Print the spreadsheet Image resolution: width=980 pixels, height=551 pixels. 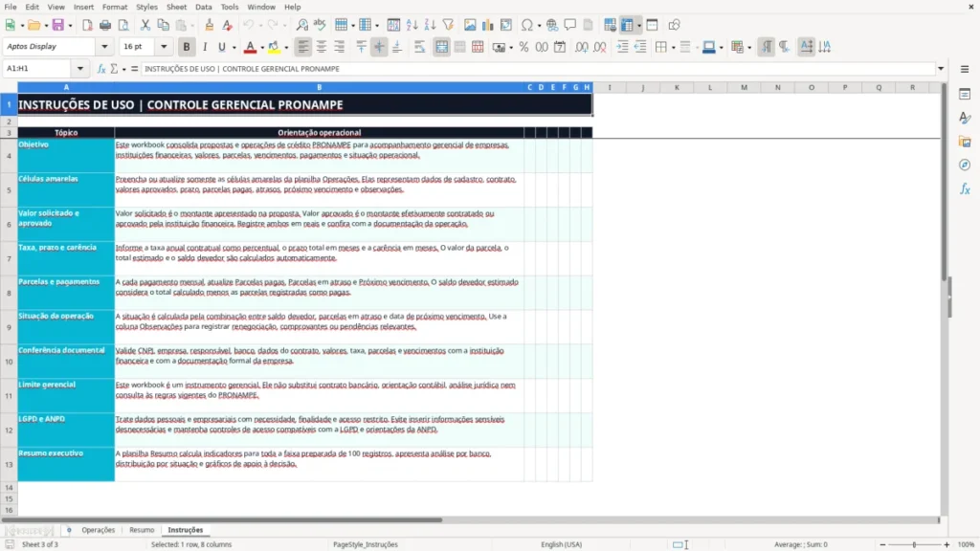click(105, 25)
